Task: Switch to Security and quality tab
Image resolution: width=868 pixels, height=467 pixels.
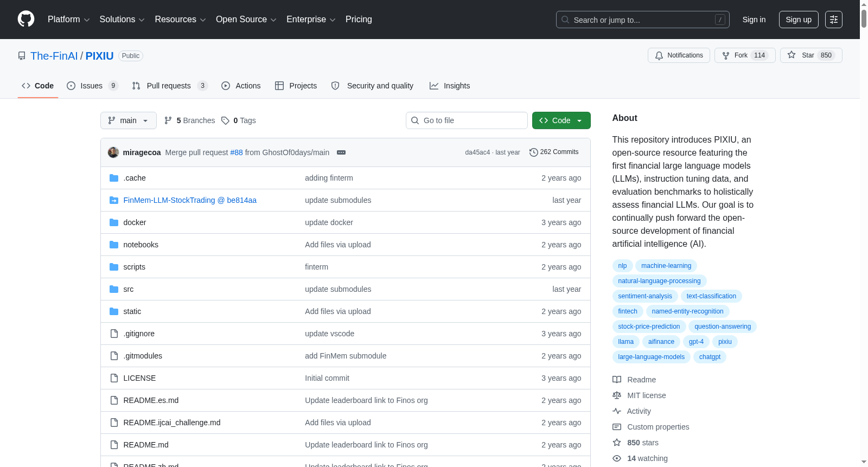Action: (x=372, y=86)
